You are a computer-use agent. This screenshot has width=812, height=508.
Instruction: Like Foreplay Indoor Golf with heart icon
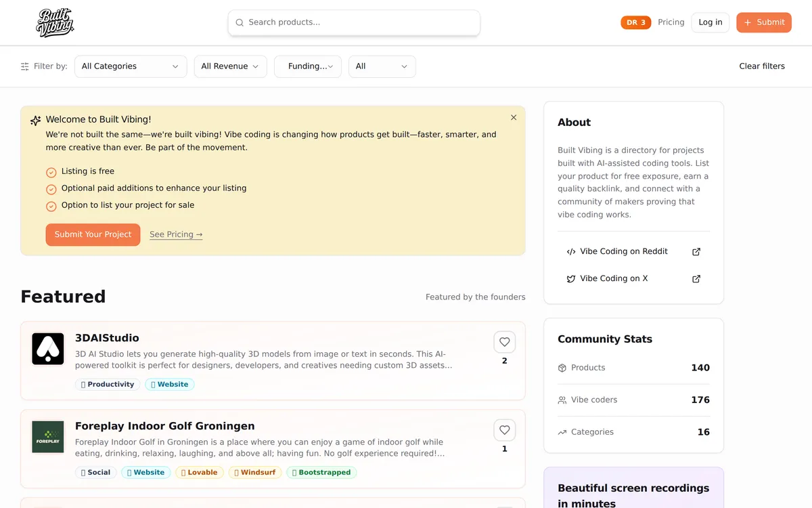click(505, 430)
